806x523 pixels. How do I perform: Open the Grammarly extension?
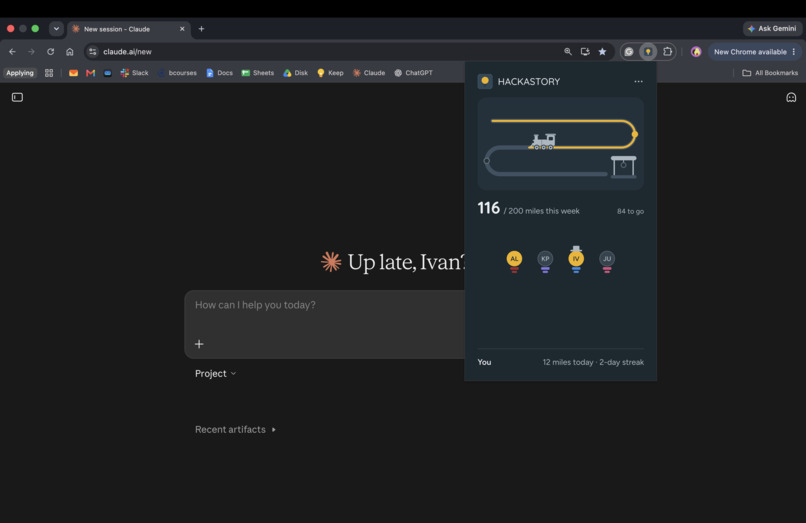point(629,51)
